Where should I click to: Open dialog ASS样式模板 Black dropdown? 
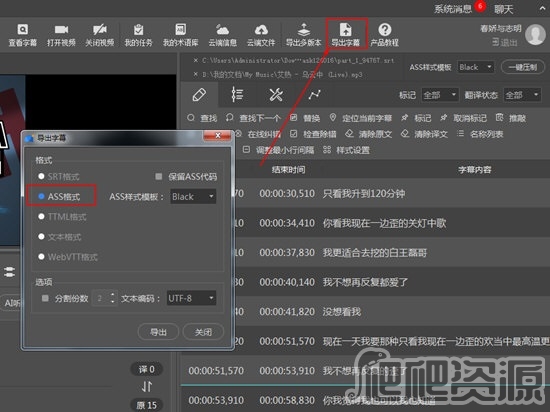[193, 196]
